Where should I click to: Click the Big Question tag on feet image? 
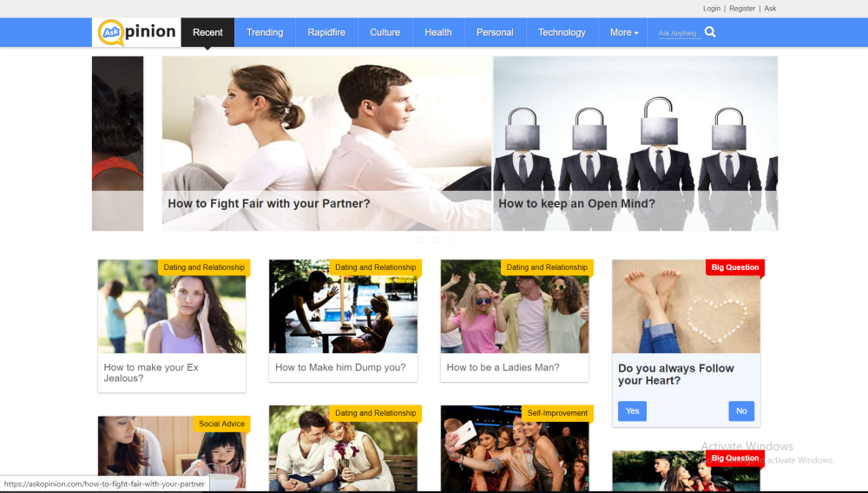734,267
